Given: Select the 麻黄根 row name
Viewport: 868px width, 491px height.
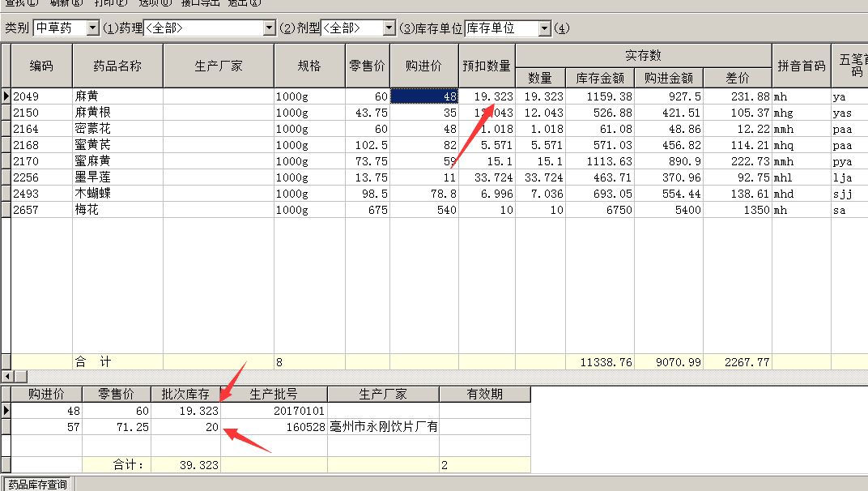Looking at the screenshot, I should click(117, 113).
